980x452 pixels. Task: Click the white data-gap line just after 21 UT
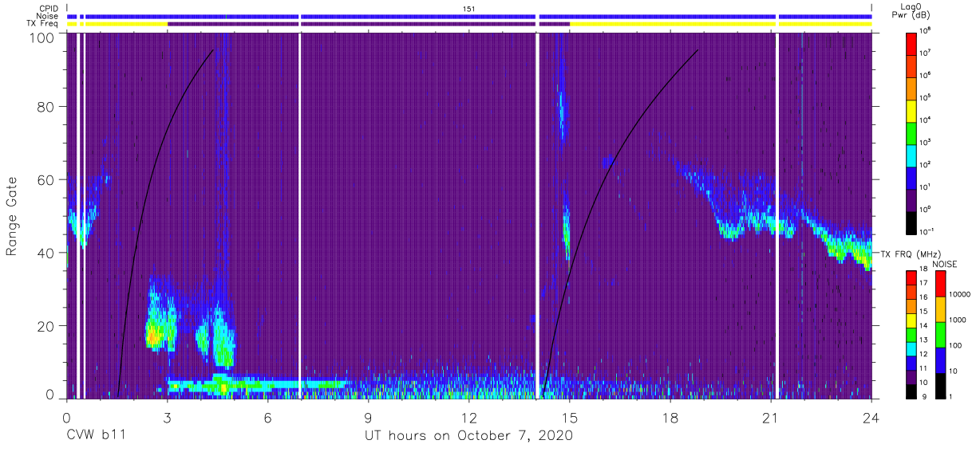776,215
